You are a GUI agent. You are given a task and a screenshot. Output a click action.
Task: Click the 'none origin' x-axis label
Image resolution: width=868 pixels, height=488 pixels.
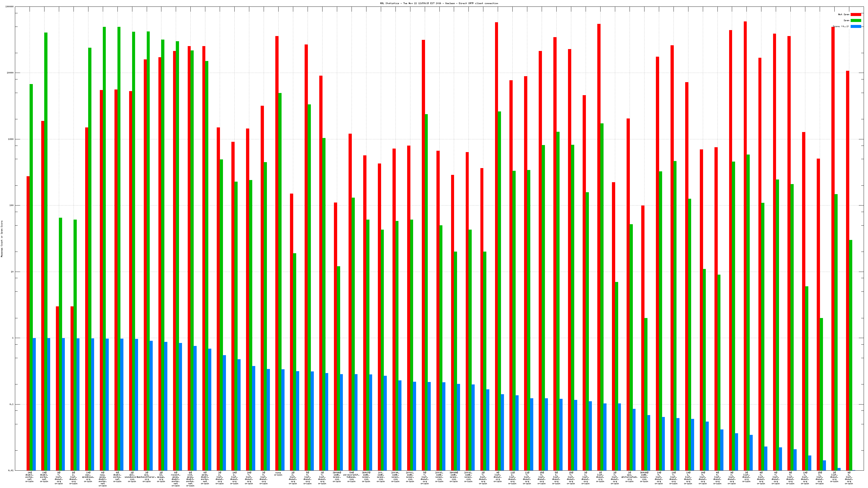pos(278,474)
